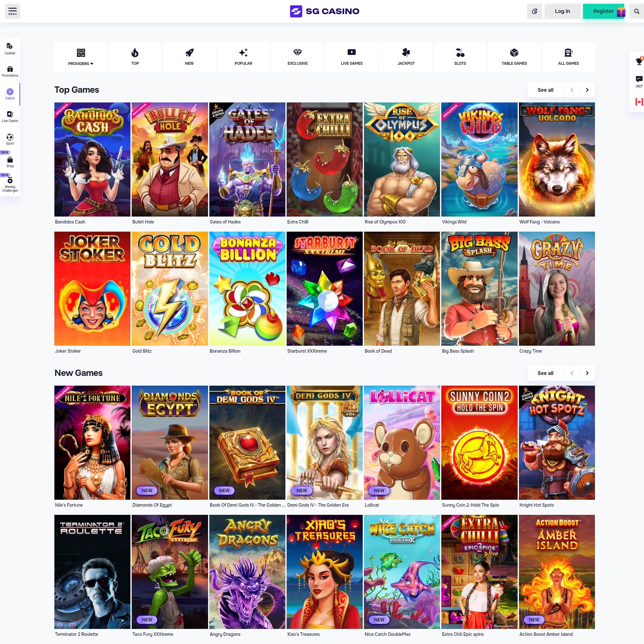Click See all for Top Games
The width and height of the screenshot is (644, 644).
click(545, 90)
